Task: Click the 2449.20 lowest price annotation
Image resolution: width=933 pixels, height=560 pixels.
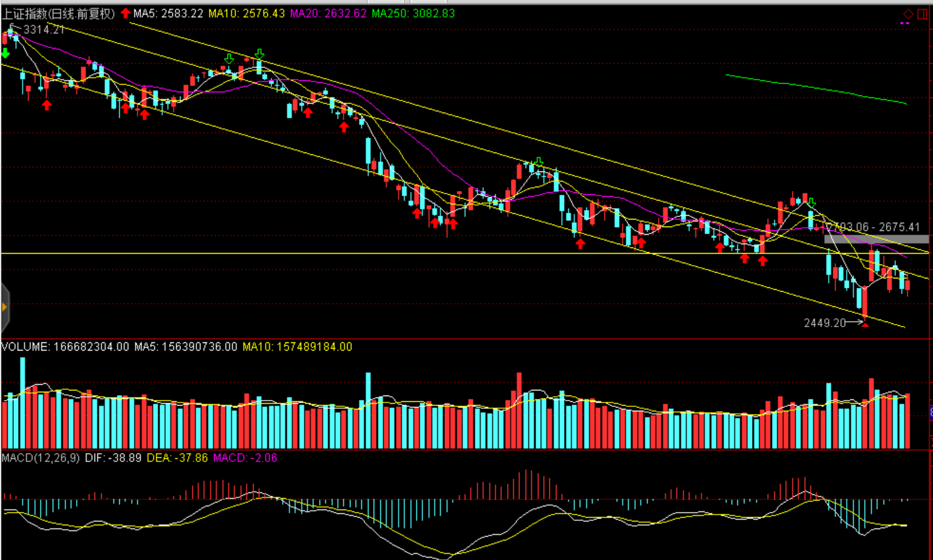Action: click(x=824, y=323)
